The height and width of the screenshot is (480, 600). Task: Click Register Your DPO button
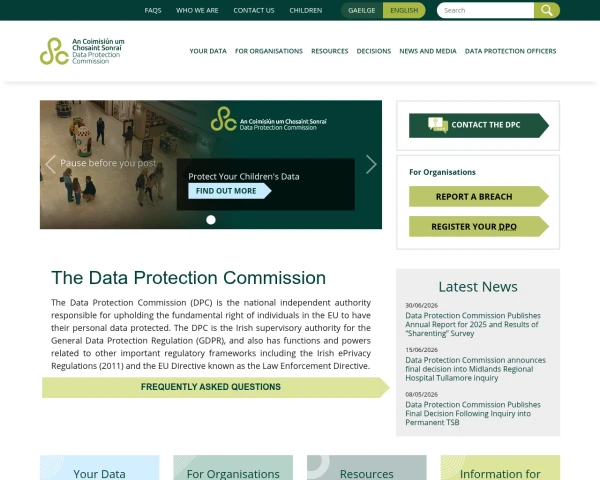[479, 227]
